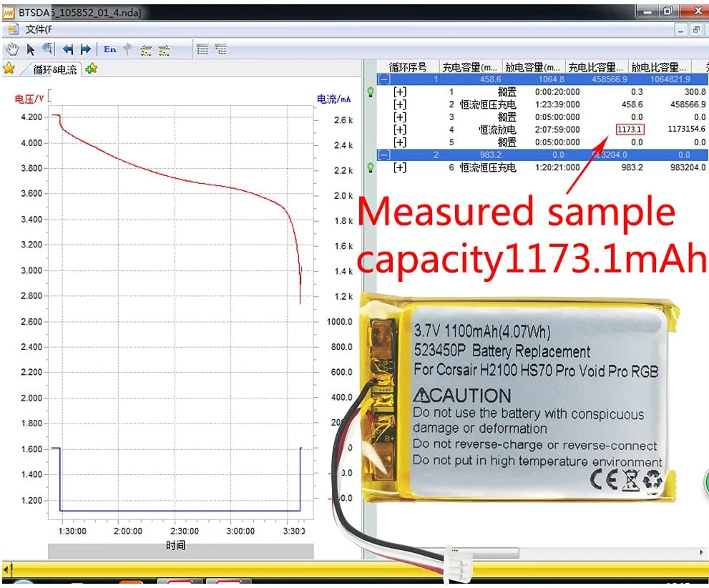Add a new chart tab with green plus star
The height and width of the screenshot is (588, 709).
[91, 68]
